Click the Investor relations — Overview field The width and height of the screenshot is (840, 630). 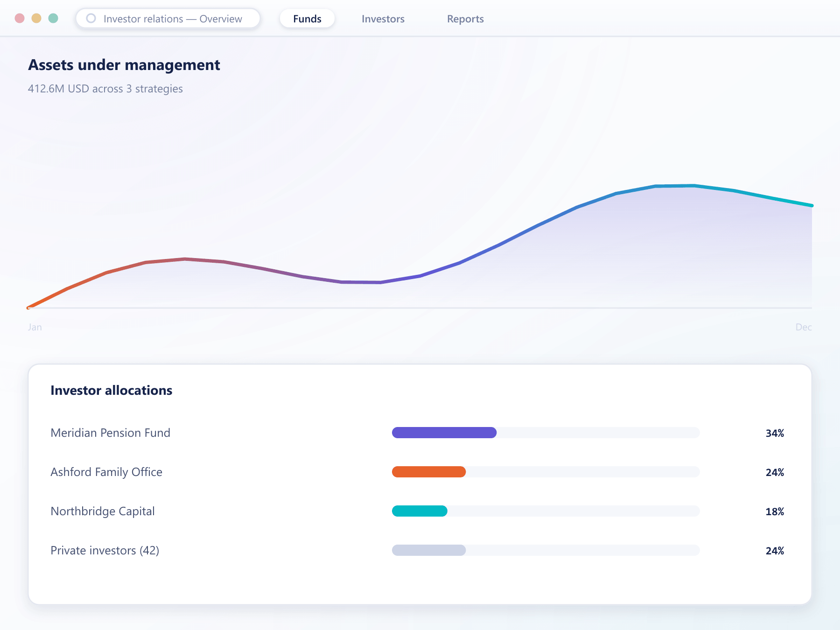pyautogui.click(x=168, y=19)
